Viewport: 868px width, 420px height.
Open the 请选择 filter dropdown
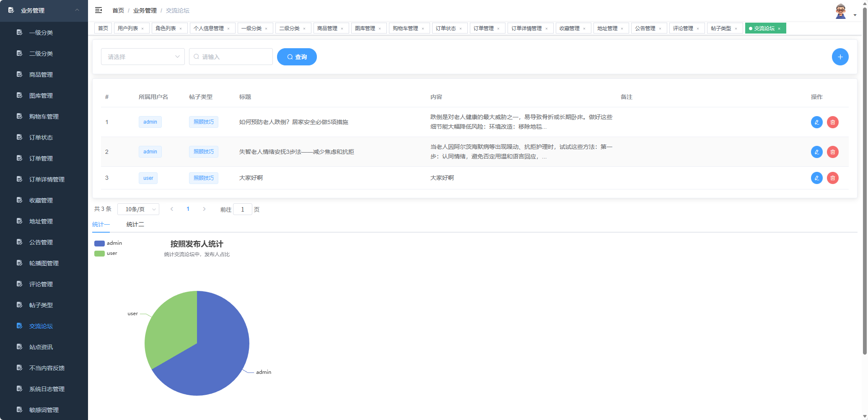[x=143, y=57]
